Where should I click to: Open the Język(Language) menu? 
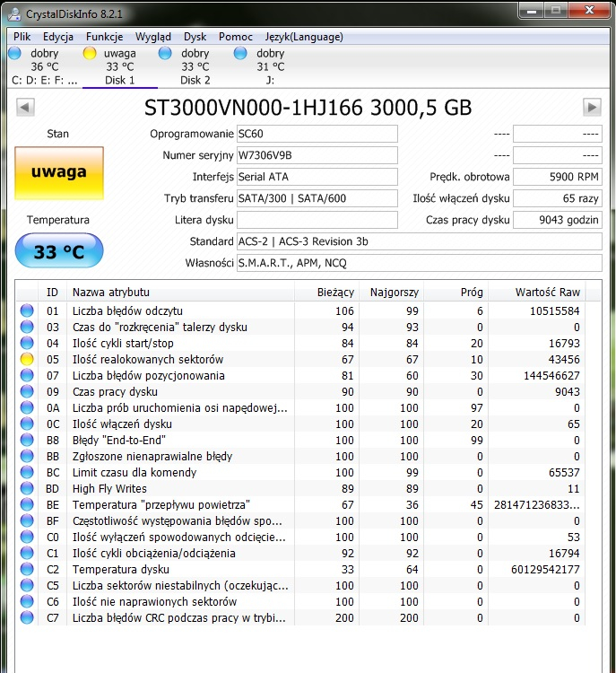click(304, 37)
